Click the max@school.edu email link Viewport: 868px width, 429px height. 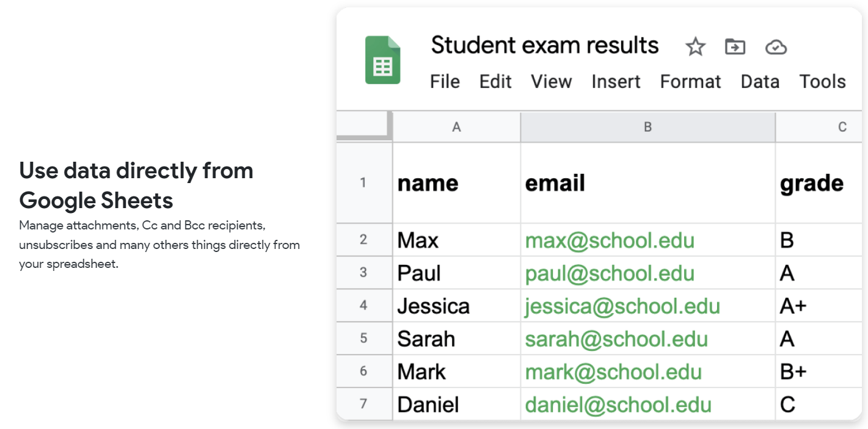(610, 240)
